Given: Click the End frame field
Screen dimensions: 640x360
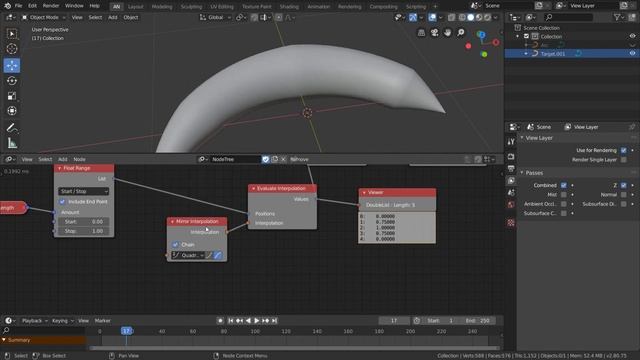Looking at the screenshot, I should (x=477, y=321).
